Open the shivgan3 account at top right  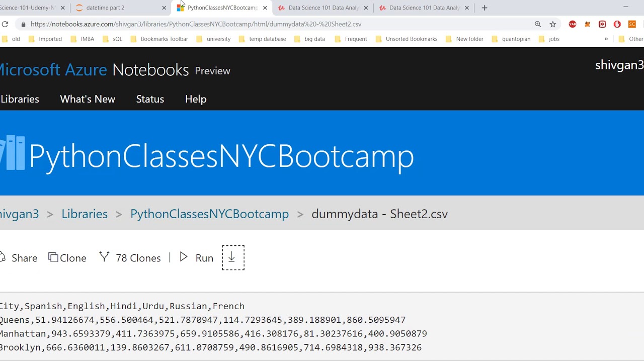[619, 65]
